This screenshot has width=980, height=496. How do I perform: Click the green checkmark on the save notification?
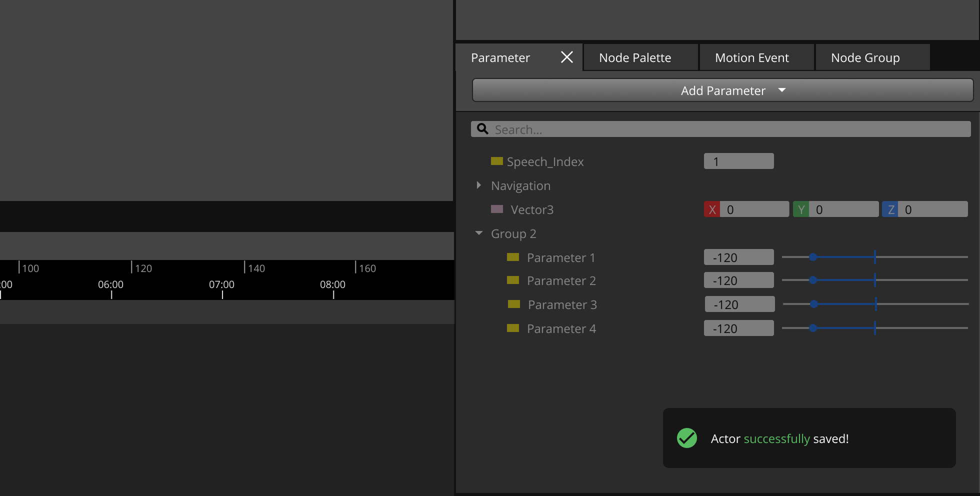click(687, 438)
